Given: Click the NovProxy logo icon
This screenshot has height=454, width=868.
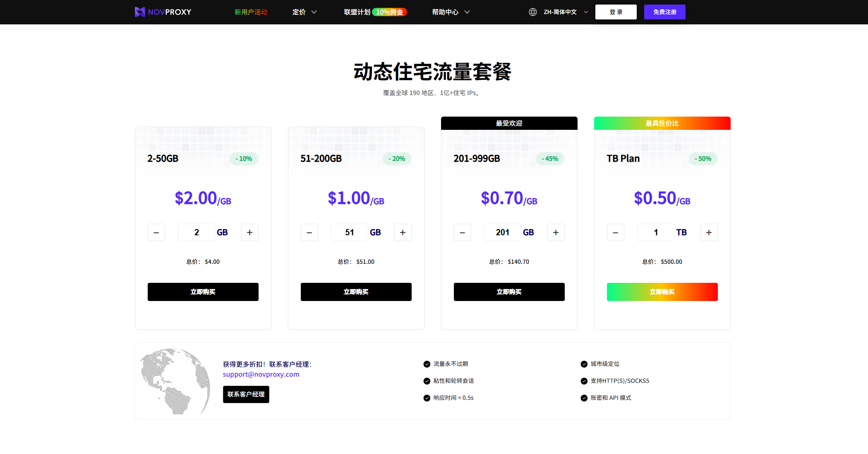Looking at the screenshot, I should [140, 12].
